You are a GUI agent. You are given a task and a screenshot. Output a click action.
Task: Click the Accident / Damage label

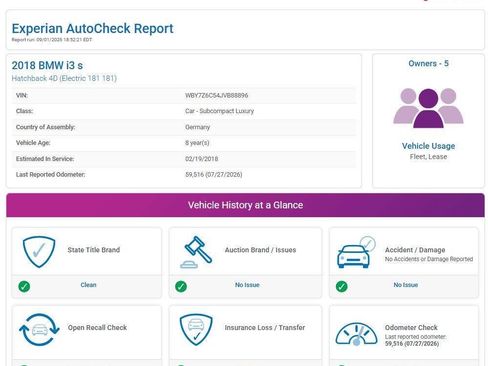click(x=415, y=250)
